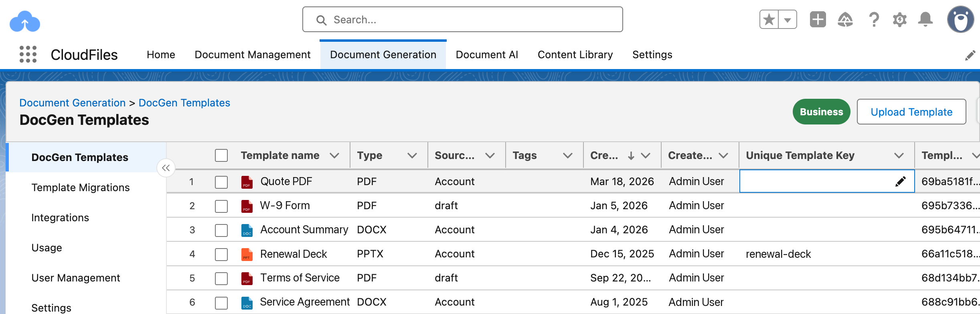Viewport: 980px width, 314px height.
Task: Click the W-9 Form PDF icon
Action: coord(247,206)
